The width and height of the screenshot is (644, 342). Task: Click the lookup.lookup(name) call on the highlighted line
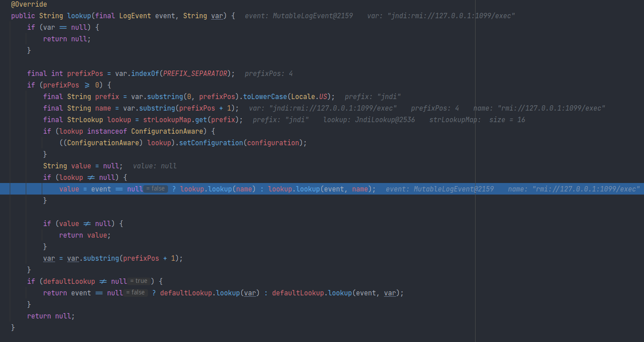218,189
